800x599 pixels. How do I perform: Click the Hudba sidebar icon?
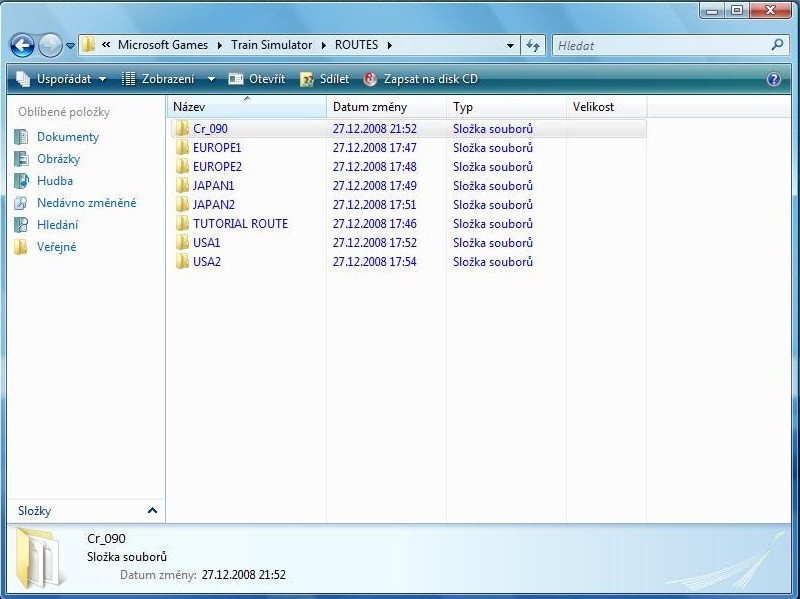pos(21,181)
